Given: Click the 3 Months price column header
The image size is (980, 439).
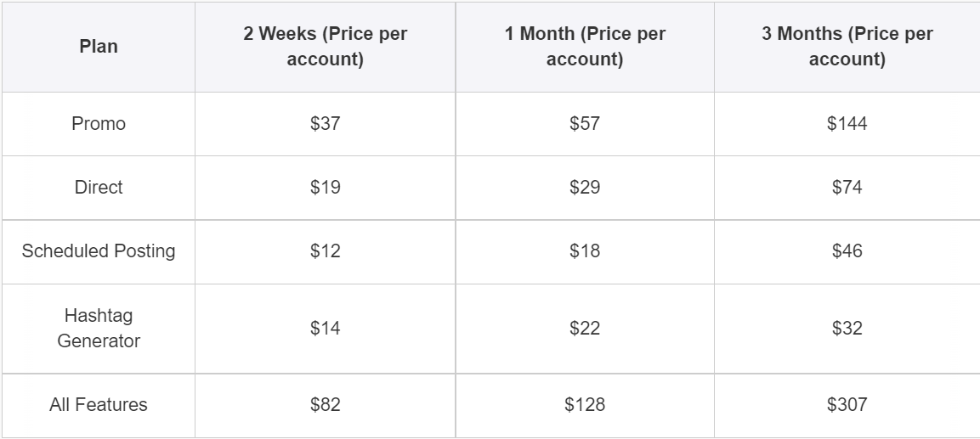Looking at the screenshot, I should 847,47.
